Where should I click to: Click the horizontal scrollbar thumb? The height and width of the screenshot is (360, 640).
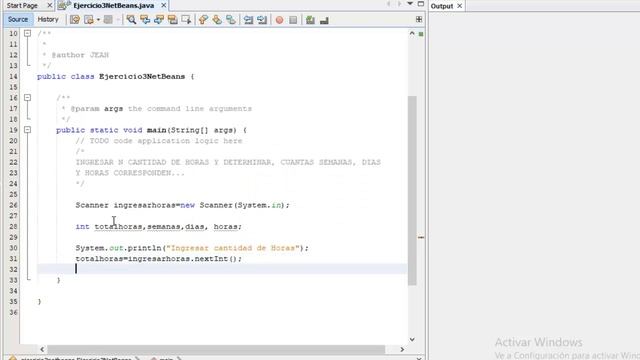216,349
